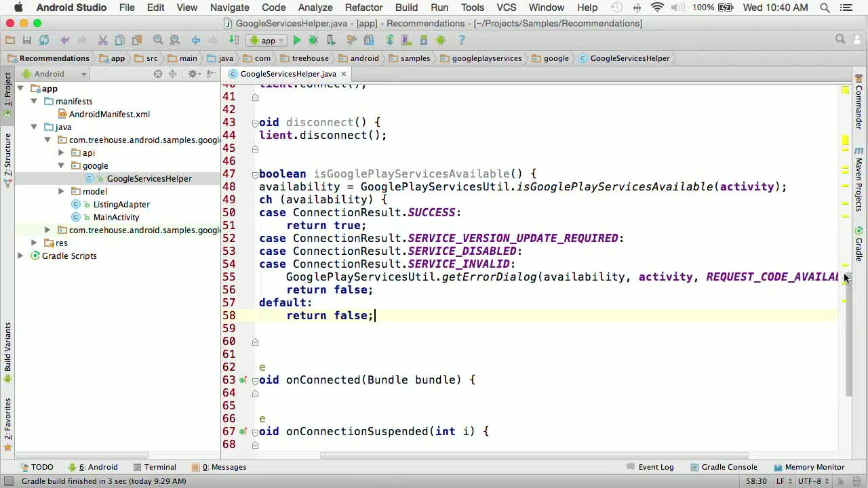Viewport: 868px width, 488px height.
Task: Click the editor vertical scrollbar thumb
Action: click(x=848, y=333)
